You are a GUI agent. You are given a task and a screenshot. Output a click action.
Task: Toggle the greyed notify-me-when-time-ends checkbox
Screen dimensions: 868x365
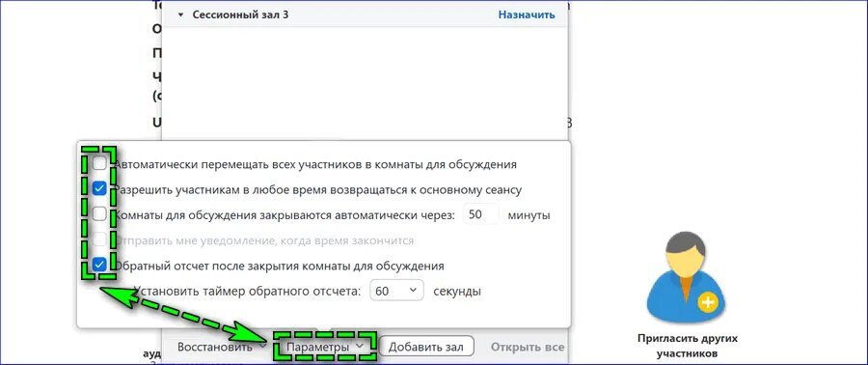click(99, 239)
